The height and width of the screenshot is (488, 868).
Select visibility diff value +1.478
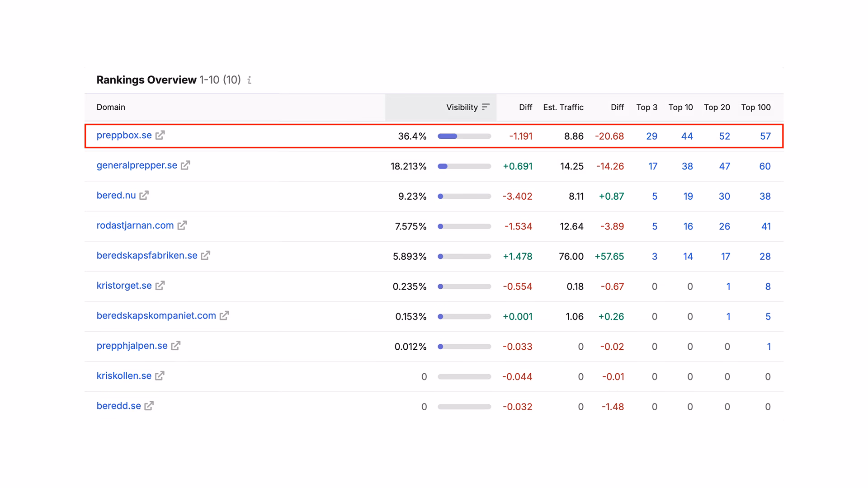(517, 256)
